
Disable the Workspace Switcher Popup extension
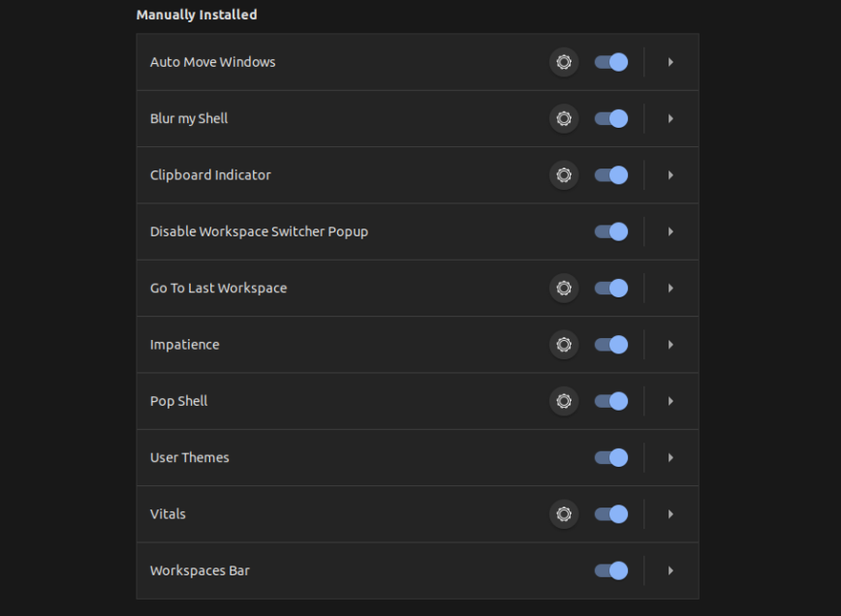pyautogui.click(x=610, y=231)
